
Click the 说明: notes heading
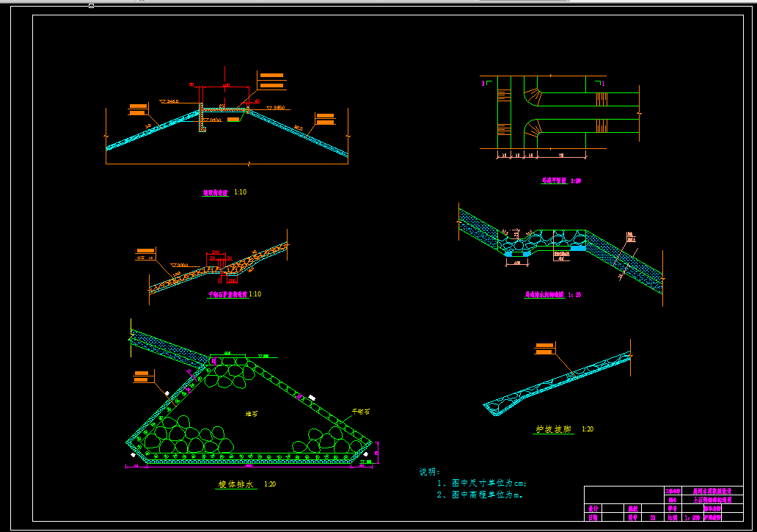click(x=429, y=472)
